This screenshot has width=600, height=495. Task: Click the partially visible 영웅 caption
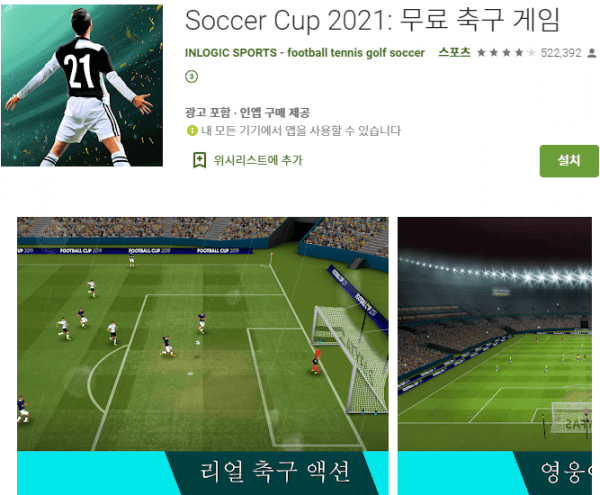click(566, 472)
